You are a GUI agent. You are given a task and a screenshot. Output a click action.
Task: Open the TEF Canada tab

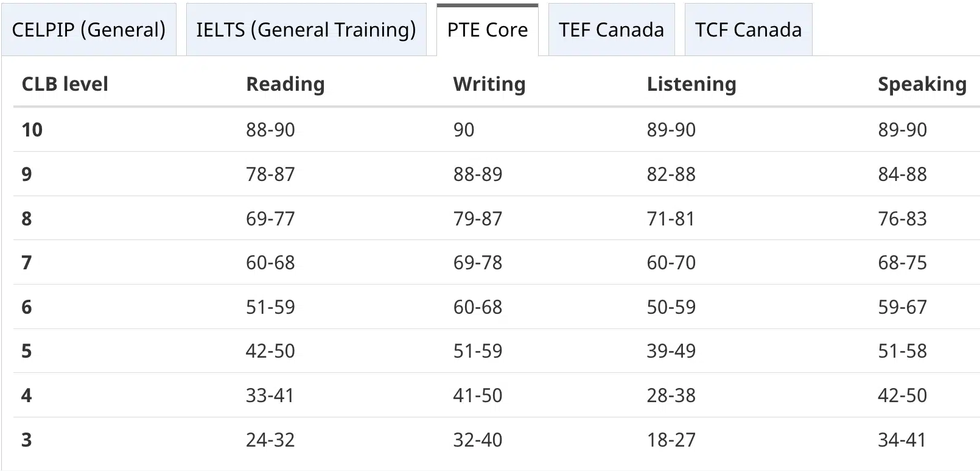coord(611,29)
